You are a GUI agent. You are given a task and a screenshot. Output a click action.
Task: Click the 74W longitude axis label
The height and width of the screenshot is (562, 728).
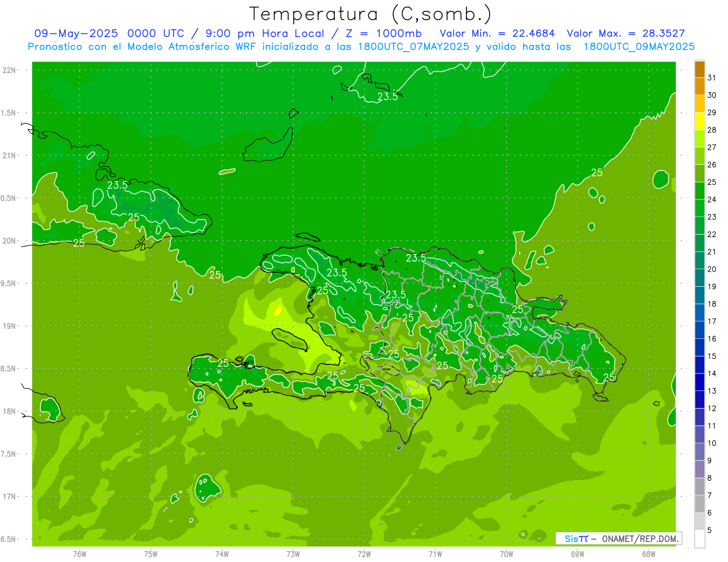[222, 554]
